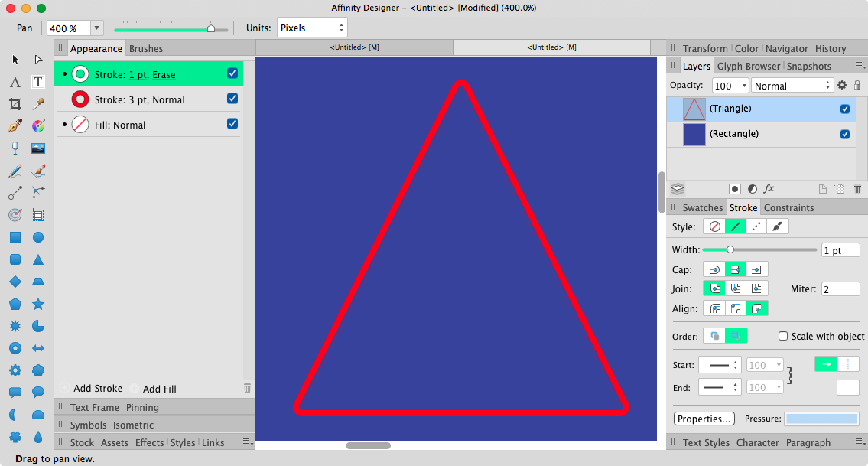Viewport: 868px width, 466px height.
Task: Click the stroke Width slider handle
Action: coord(731,249)
